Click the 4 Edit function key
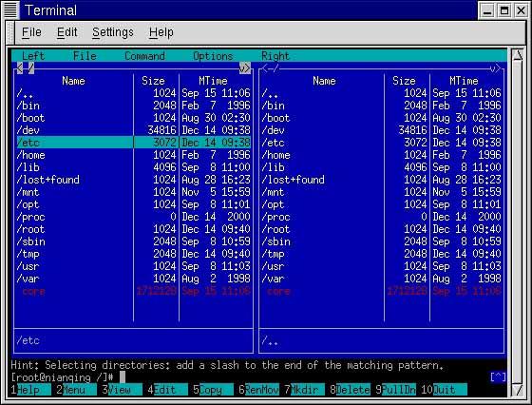The image size is (532, 405). (167, 390)
